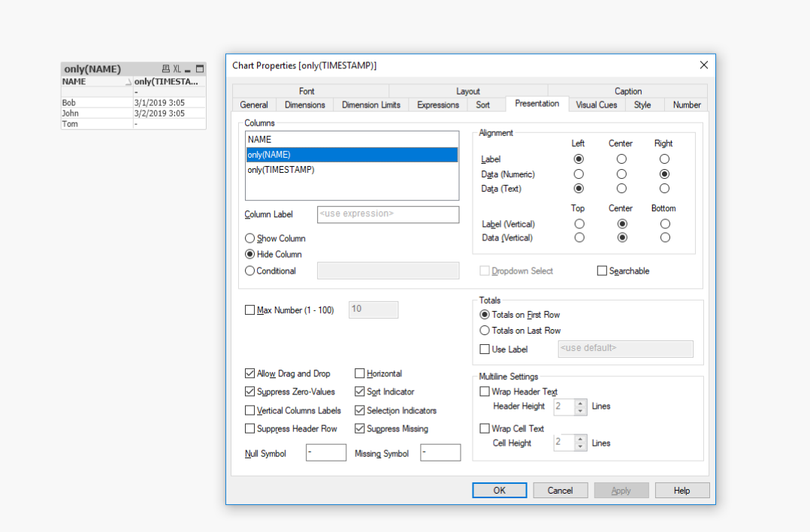Screen dimensions: 810x532
Task: Select the Show Column radio button
Action: [250, 238]
